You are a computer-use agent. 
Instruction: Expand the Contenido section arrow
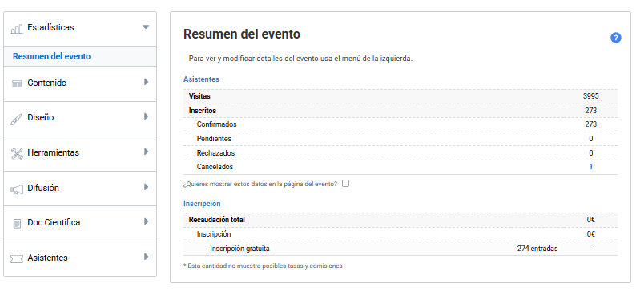point(147,82)
